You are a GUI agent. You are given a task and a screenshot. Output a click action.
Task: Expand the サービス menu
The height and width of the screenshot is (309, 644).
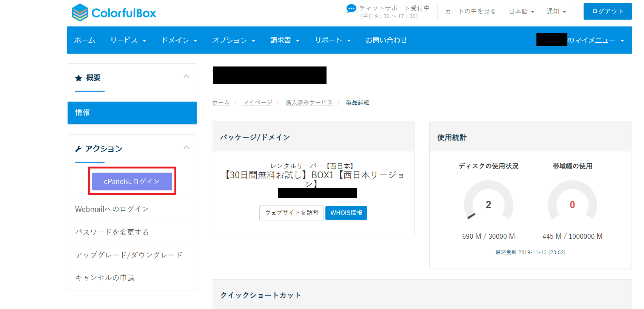[128, 40]
